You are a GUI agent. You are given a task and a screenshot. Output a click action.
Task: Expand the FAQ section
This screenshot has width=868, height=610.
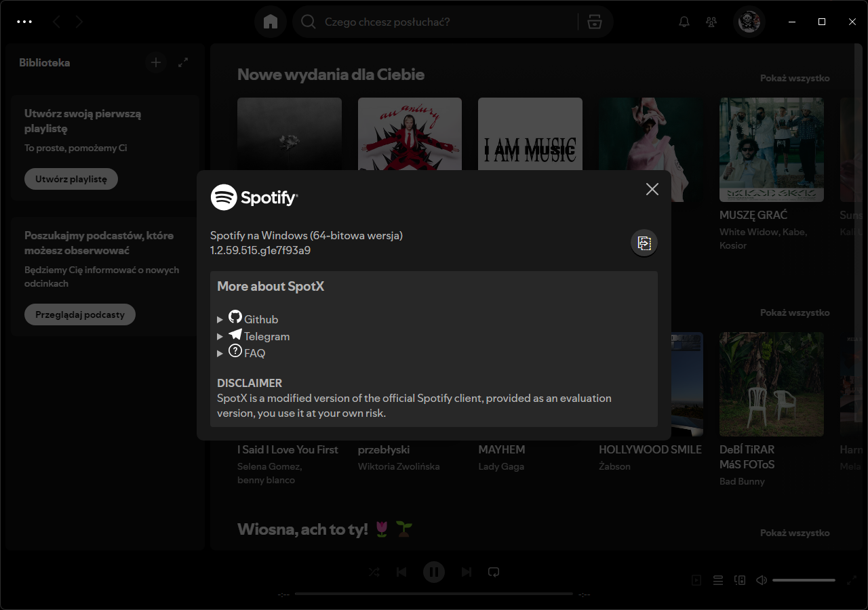click(x=241, y=352)
